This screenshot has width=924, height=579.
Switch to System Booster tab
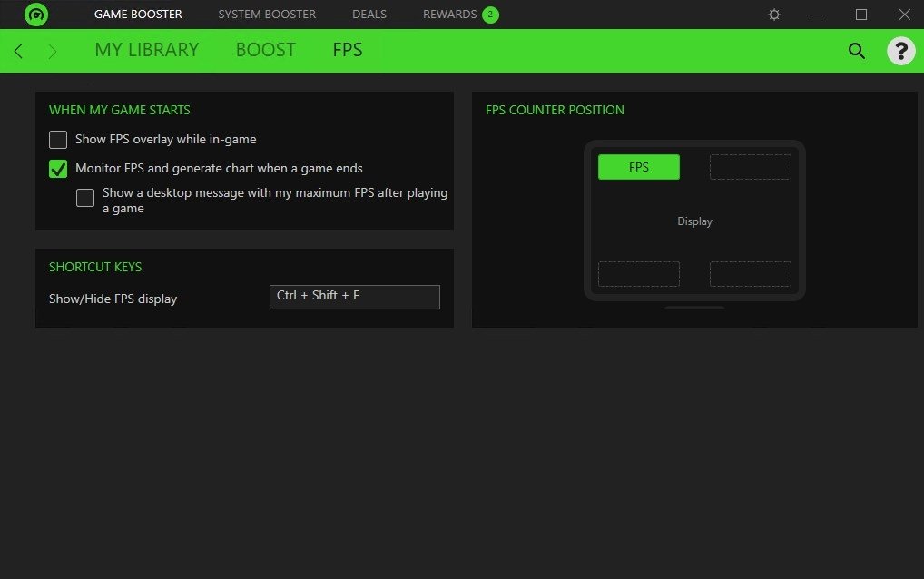click(x=267, y=15)
